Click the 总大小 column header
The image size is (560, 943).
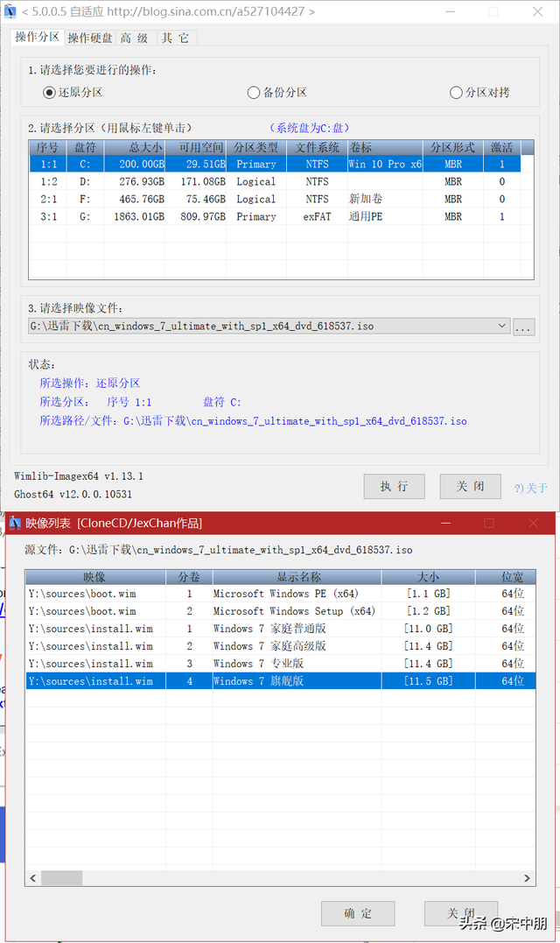coord(135,148)
